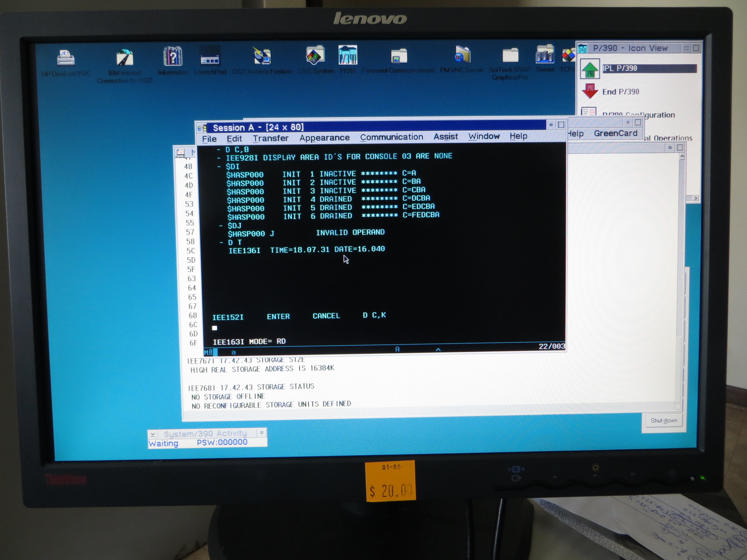Click the IPL P/390 green arrow icon

tap(590, 69)
